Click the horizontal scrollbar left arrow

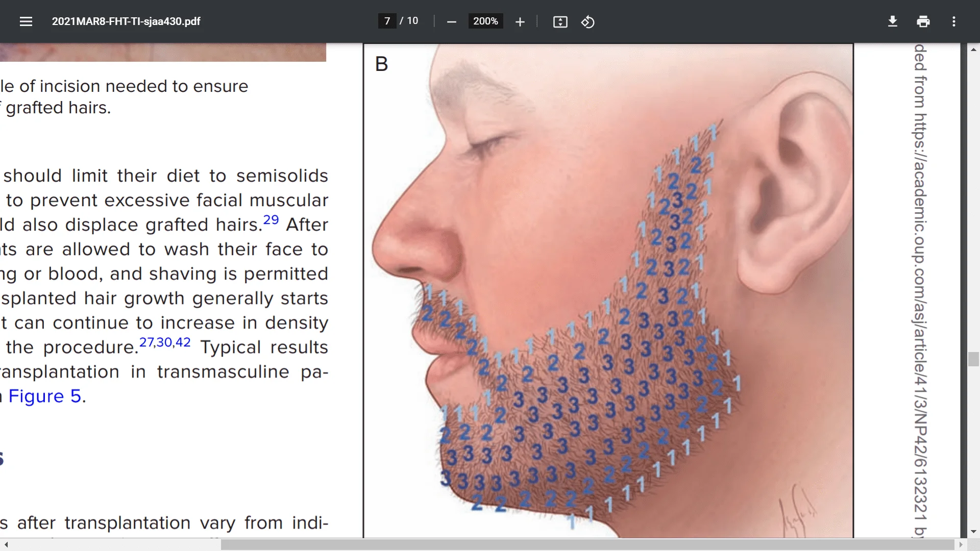coord(6,545)
